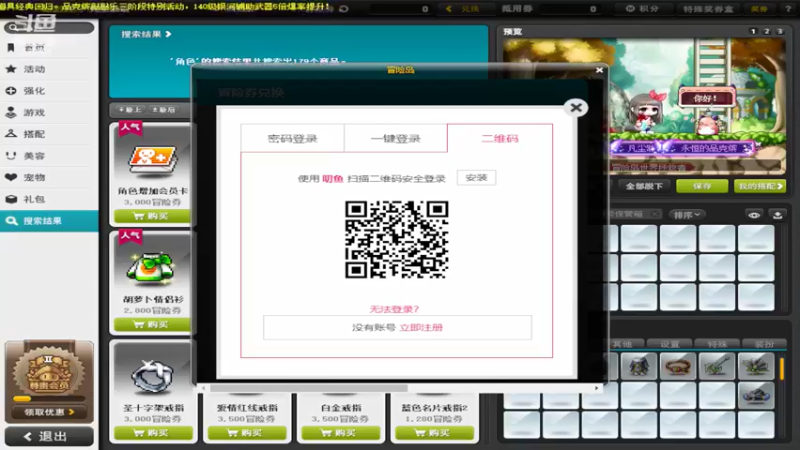Buy the 爱情红线戒指 ring
The image size is (800, 450).
pyautogui.click(x=247, y=433)
